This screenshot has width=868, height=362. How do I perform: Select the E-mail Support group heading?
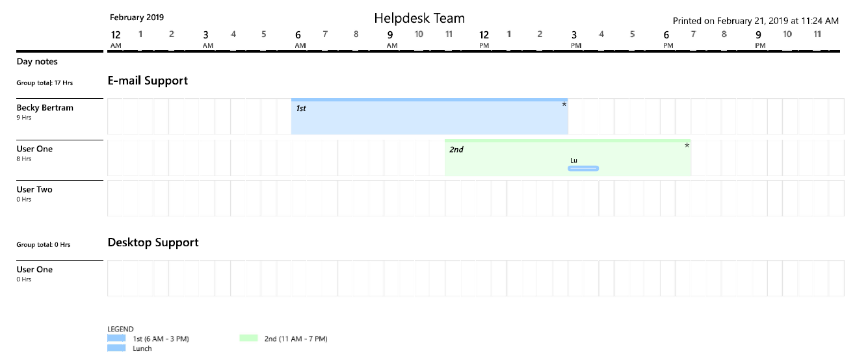148,81
